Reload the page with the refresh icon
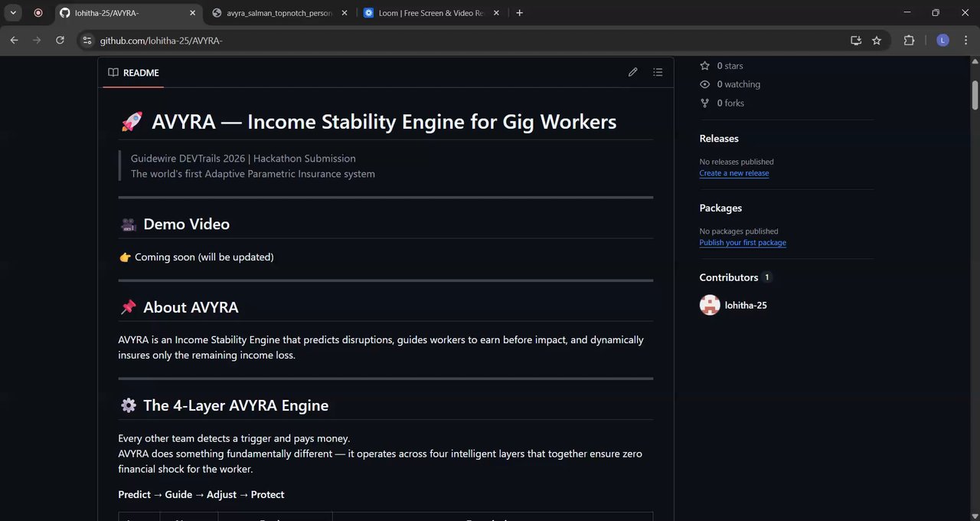This screenshot has height=521, width=980. tap(60, 41)
